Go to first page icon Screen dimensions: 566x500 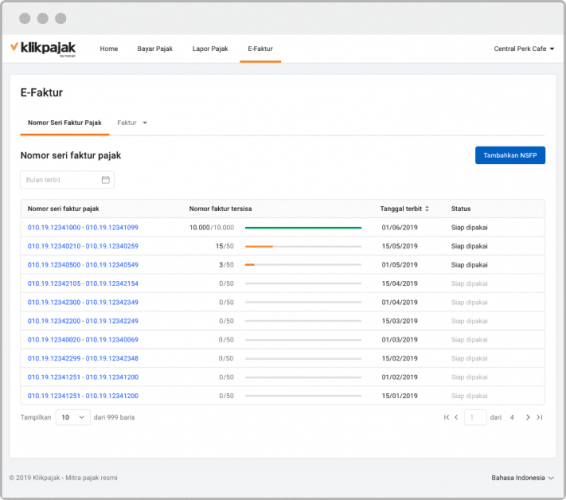coord(447,417)
